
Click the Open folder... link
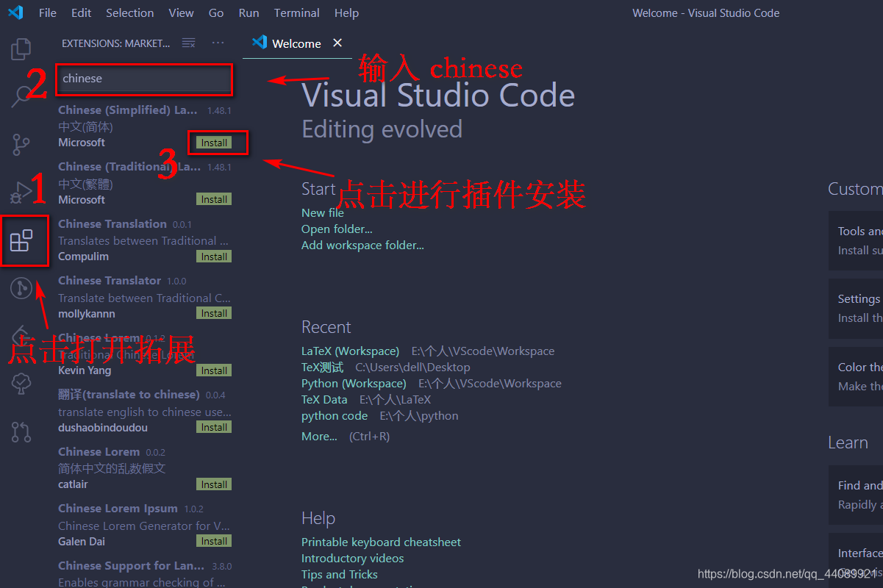(x=337, y=229)
